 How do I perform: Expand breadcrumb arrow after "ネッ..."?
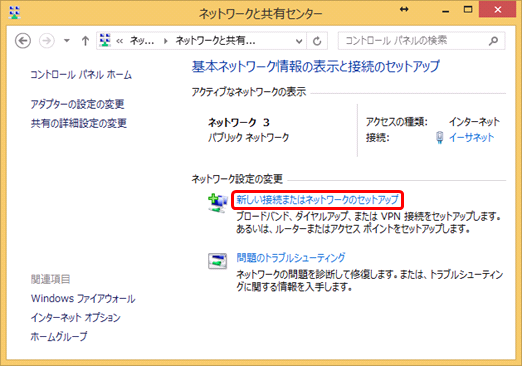pyautogui.click(x=165, y=41)
